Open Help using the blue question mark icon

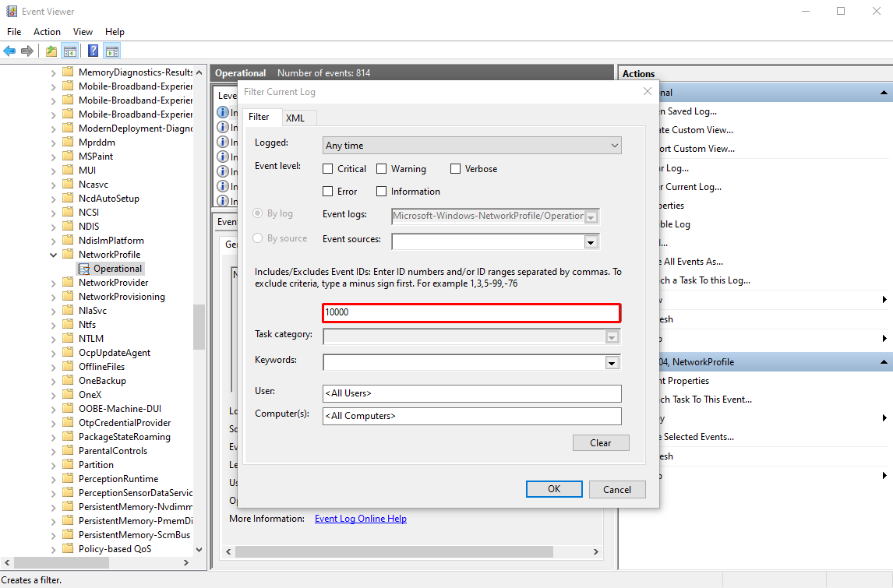[92, 51]
